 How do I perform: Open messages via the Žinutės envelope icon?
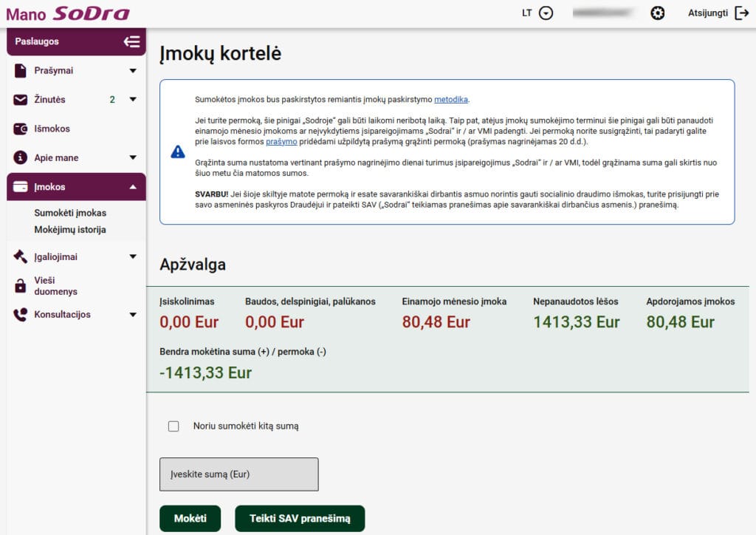[18, 99]
